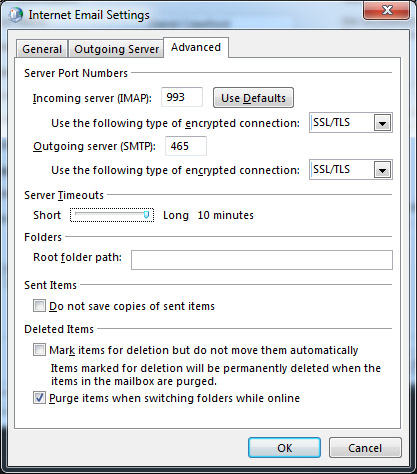Open the incoming server encryption dropdown arrow
The height and width of the screenshot is (474, 417).
[382, 123]
